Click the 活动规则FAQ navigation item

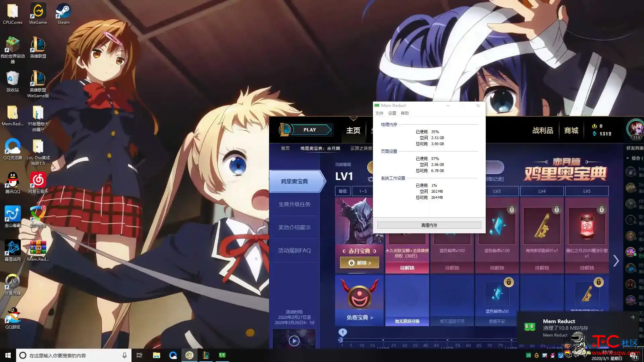[294, 251]
